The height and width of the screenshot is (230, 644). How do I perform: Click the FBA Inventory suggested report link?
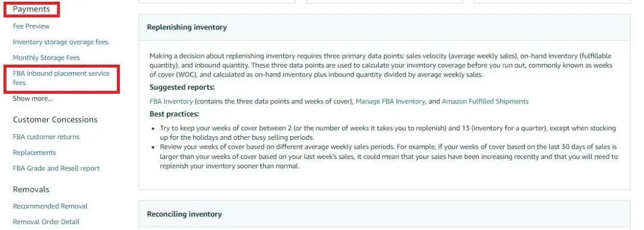171,101
